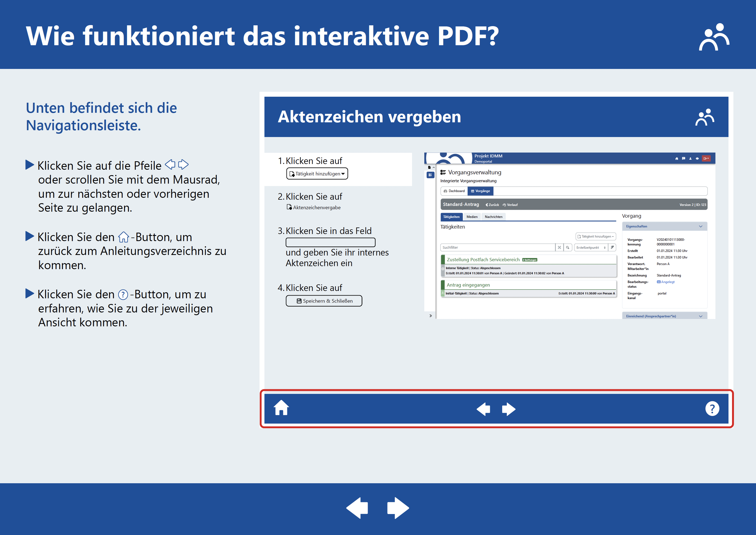Image resolution: width=756 pixels, height=535 pixels.
Task: Clear the Suchfilter with the X icon
Action: pyautogui.click(x=559, y=247)
